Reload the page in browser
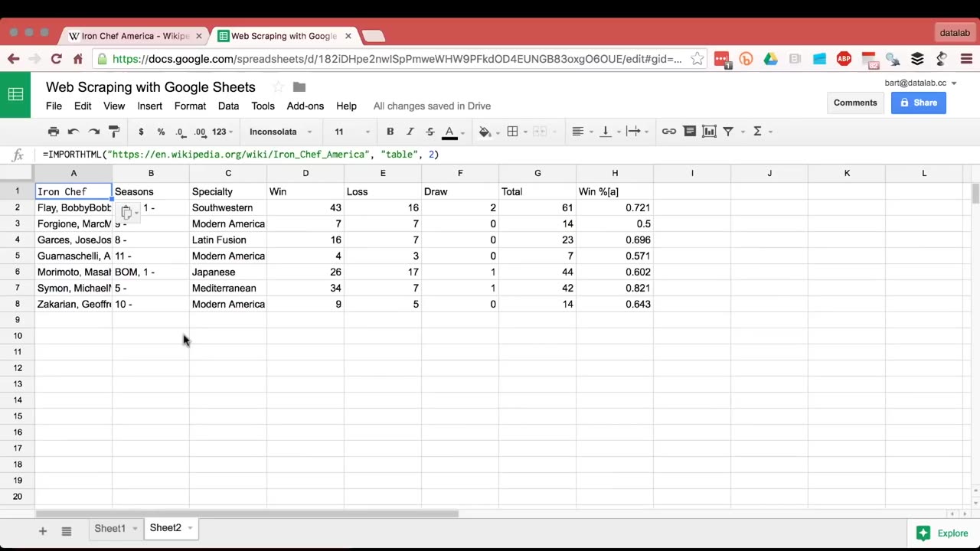The width and height of the screenshot is (980, 551). 56,59
